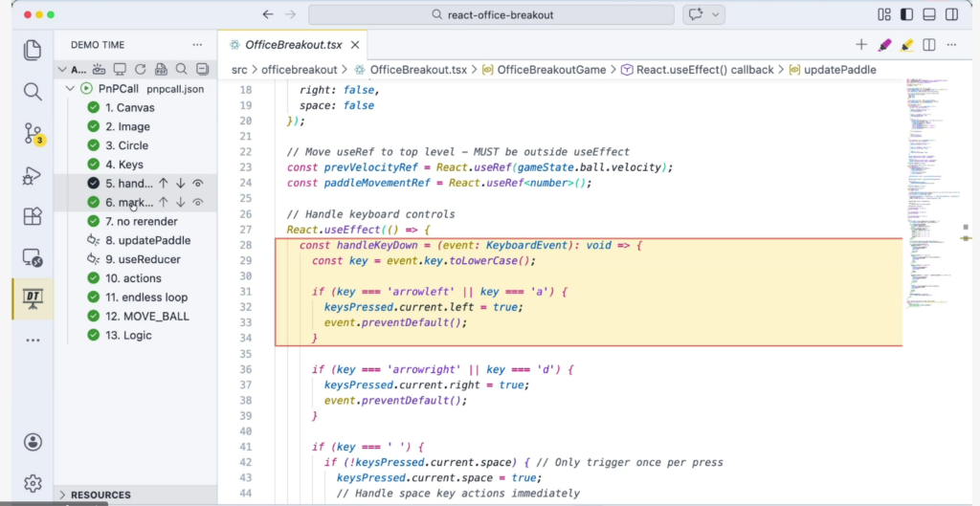This screenshot has width=980, height=506.
Task: Select the OfficeBreakout.tsx editor tab
Action: tap(293, 45)
